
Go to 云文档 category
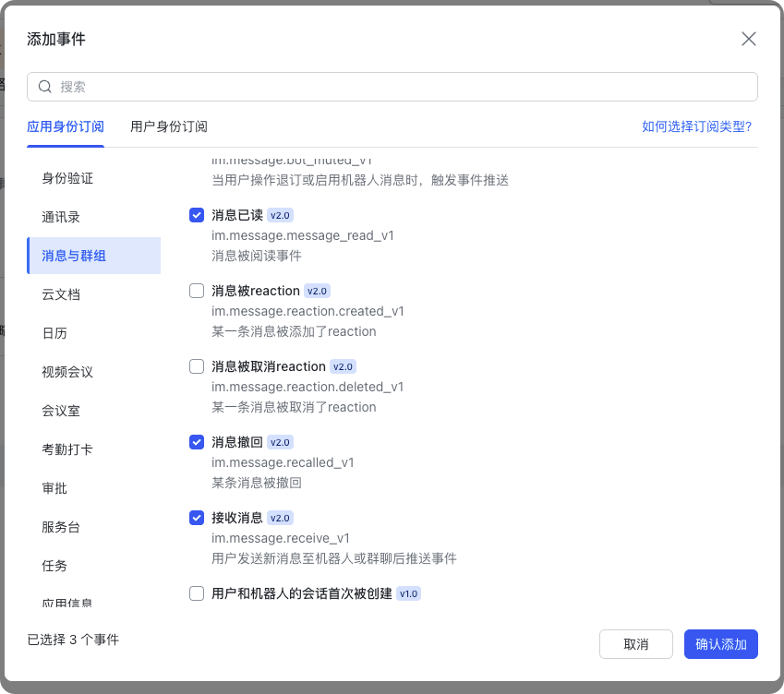pyautogui.click(x=61, y=294)
